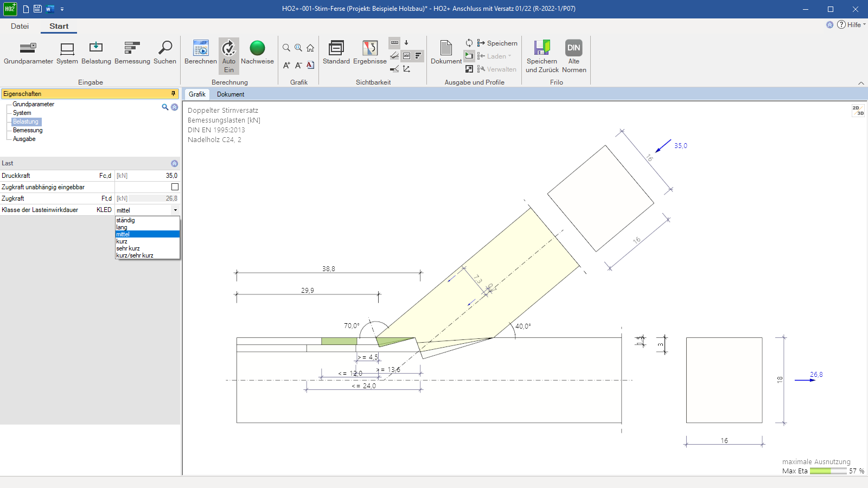
Task: Toggle 2D/3D view button
Action: click(858, 111)
